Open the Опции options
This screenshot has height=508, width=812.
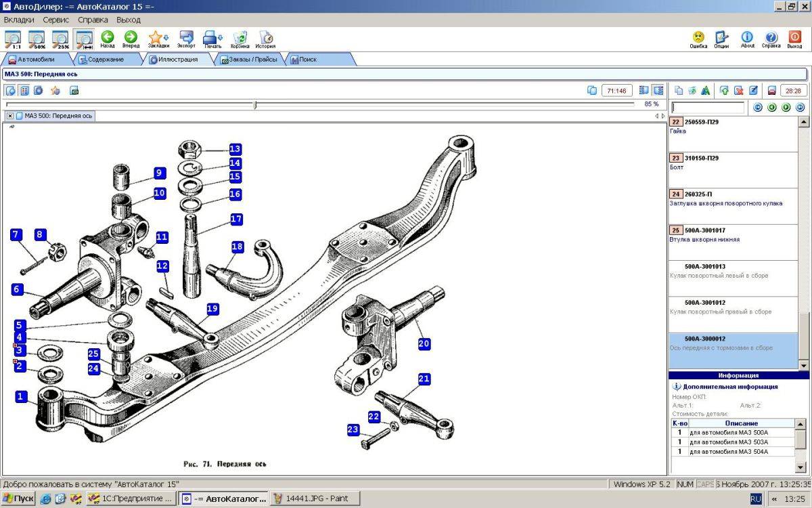coord(722,39)
